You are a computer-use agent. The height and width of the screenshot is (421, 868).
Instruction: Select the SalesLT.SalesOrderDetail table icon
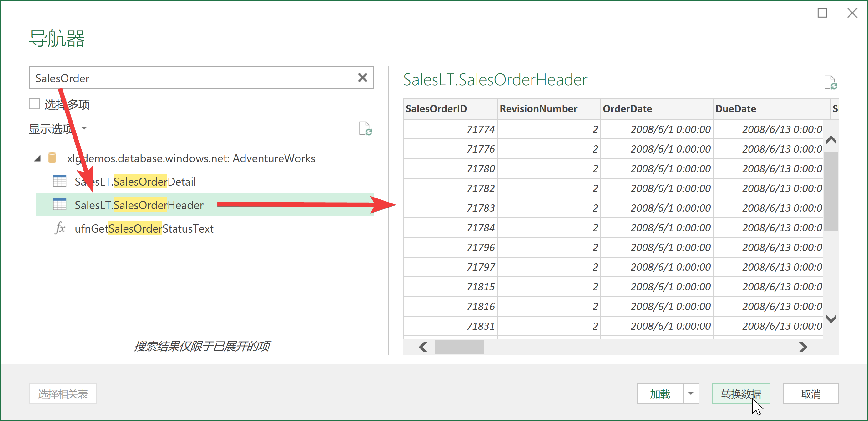60,181
